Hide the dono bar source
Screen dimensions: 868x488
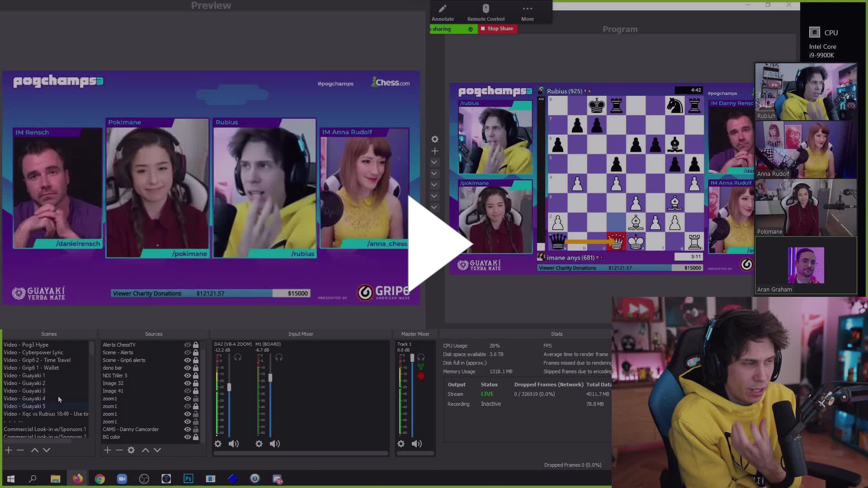(x=187, y=368)
